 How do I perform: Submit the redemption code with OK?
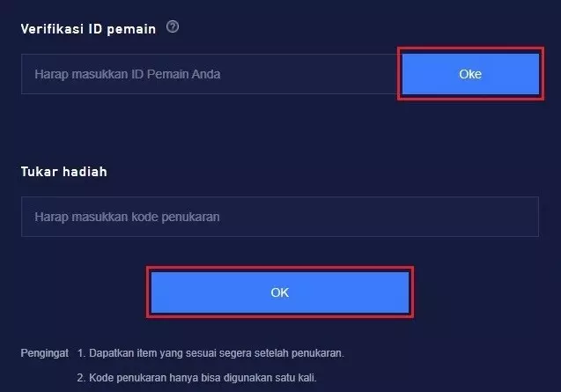coord(280,292)
